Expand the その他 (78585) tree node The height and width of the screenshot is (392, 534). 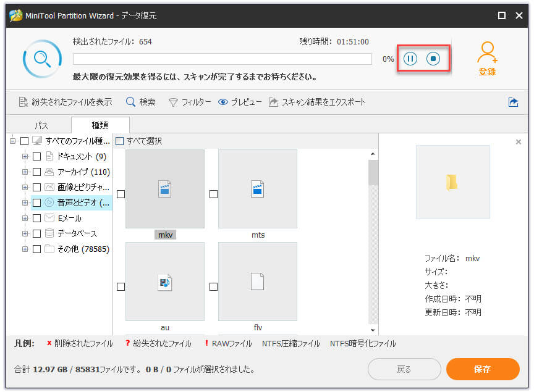[x=25, y=249]
